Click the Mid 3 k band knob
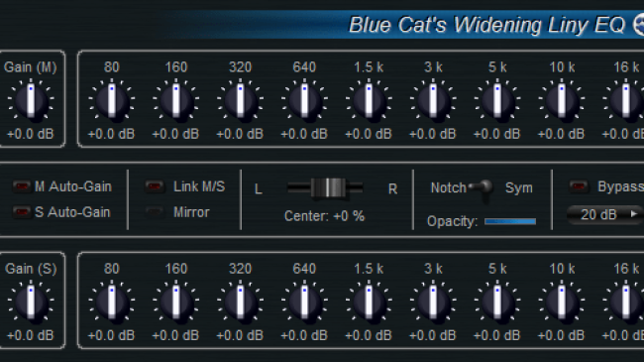The width and height of the screenshot is (644, 362). click(433, 100)
